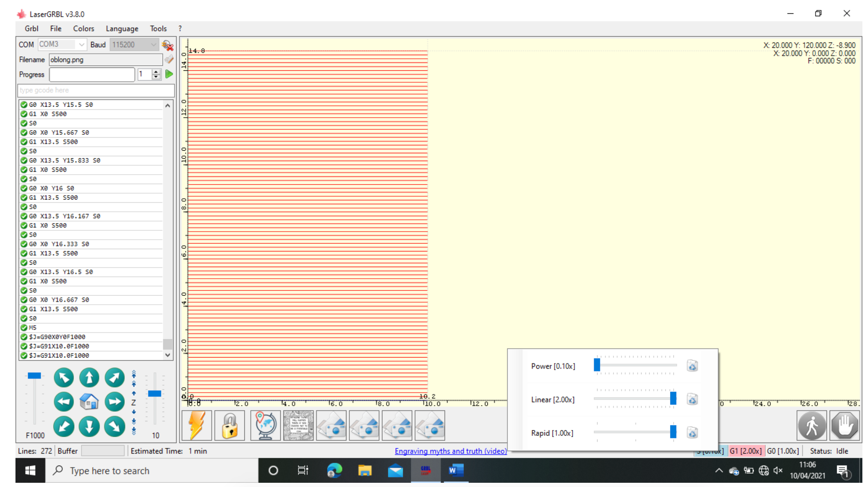
Task: Click the padlock unlock icon
Action: pos(230,425)
